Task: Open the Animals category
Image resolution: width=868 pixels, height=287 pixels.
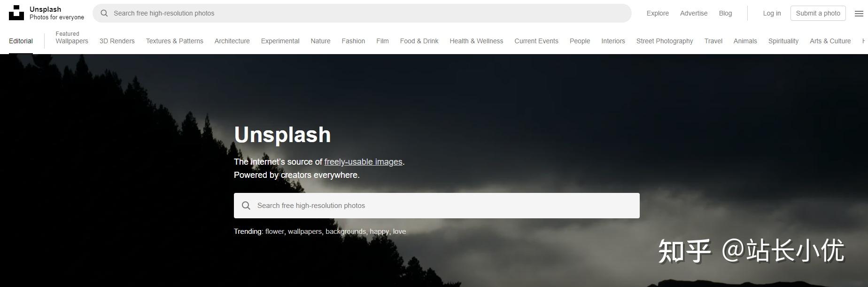Action: click(745, 41)
